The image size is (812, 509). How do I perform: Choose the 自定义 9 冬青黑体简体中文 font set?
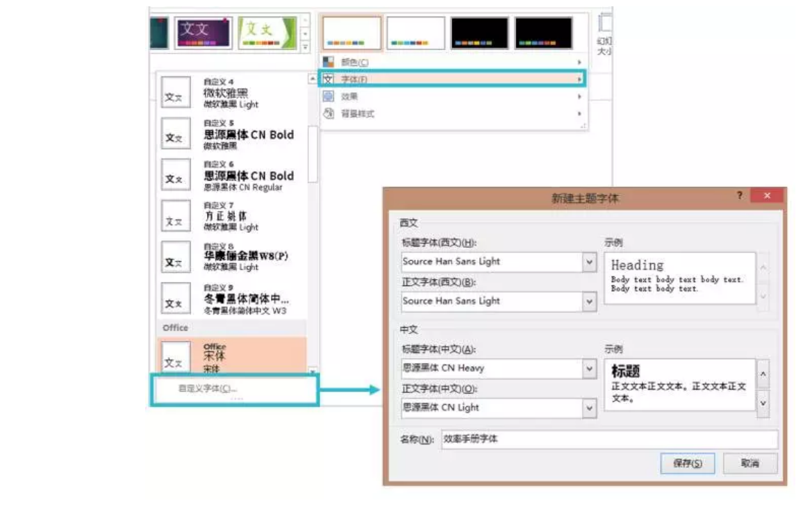232,299
